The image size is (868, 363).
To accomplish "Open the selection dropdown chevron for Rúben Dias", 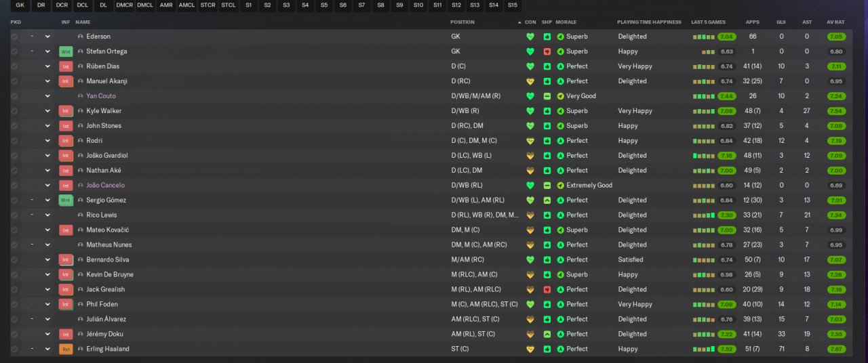I will click(x=47, y=66).
